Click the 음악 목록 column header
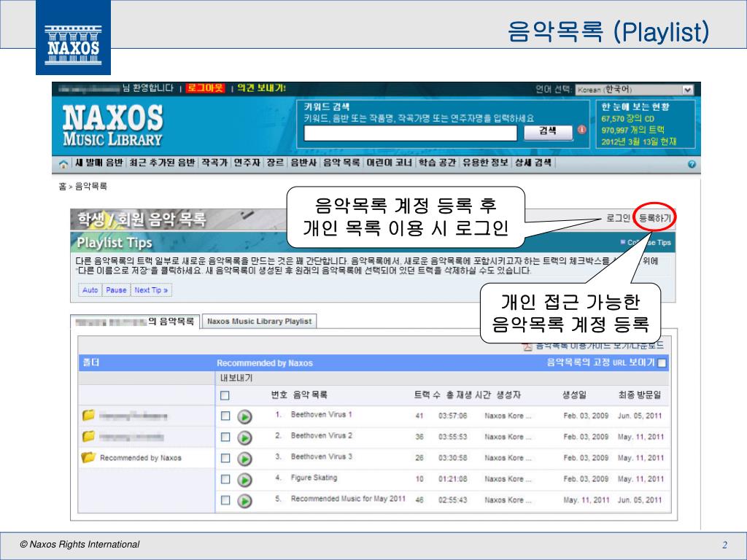Image resolution: width=747 pixels, height=560 pixels. (x=309, y=394)
